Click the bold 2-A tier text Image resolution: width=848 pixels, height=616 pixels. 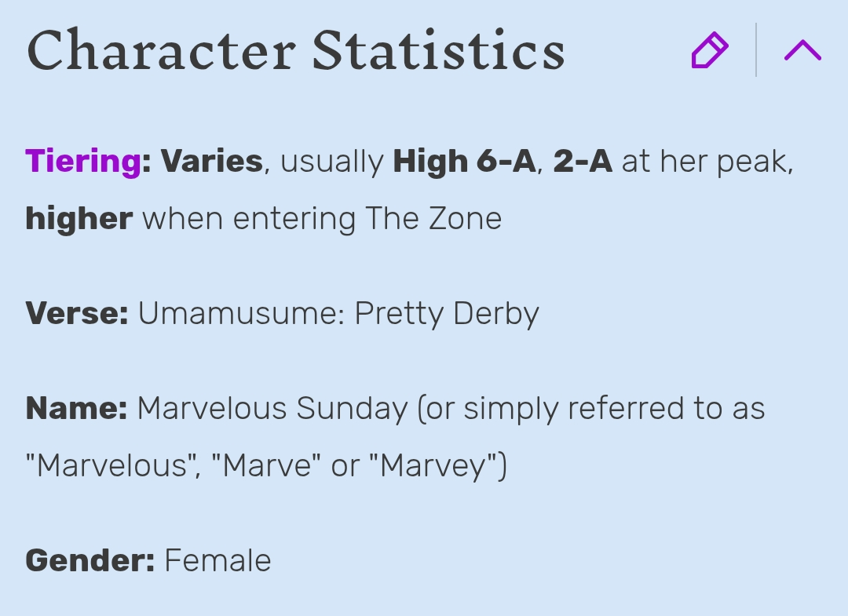583,161
